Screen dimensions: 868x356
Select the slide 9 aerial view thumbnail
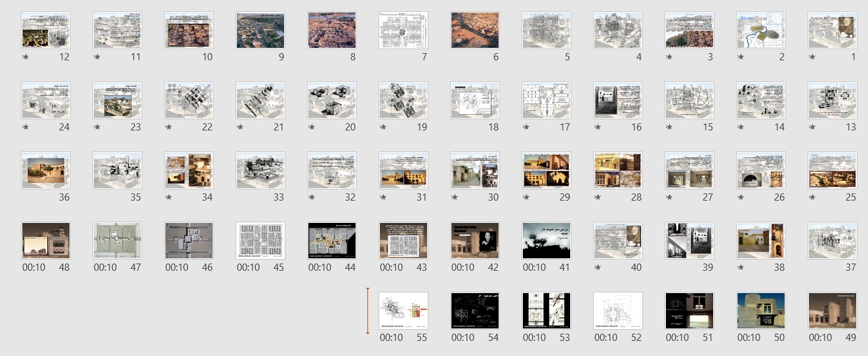[260, 30]
